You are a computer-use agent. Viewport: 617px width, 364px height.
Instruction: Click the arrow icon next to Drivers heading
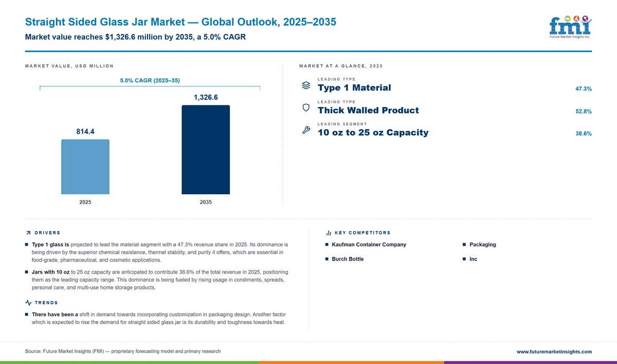[x=28, y=233]
